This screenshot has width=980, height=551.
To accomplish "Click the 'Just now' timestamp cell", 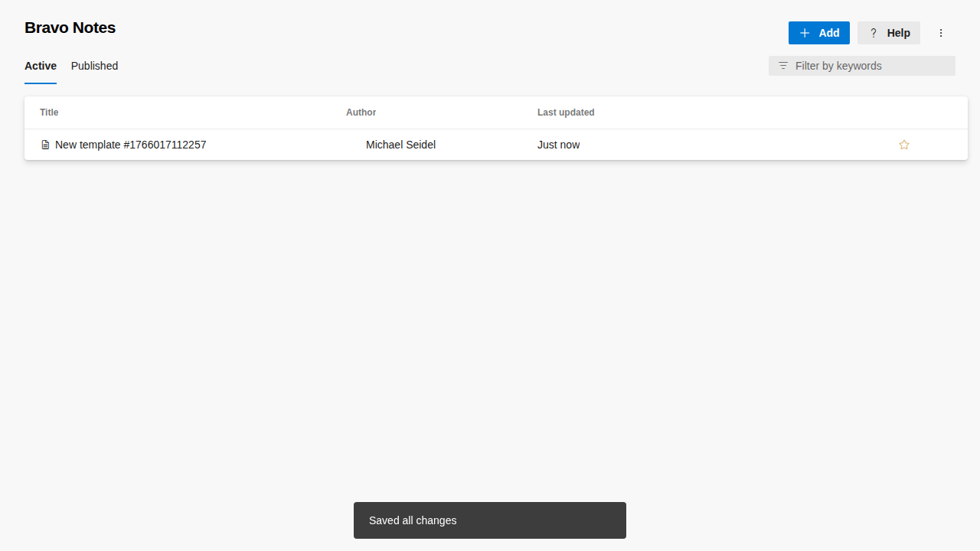I will [558, 145].
